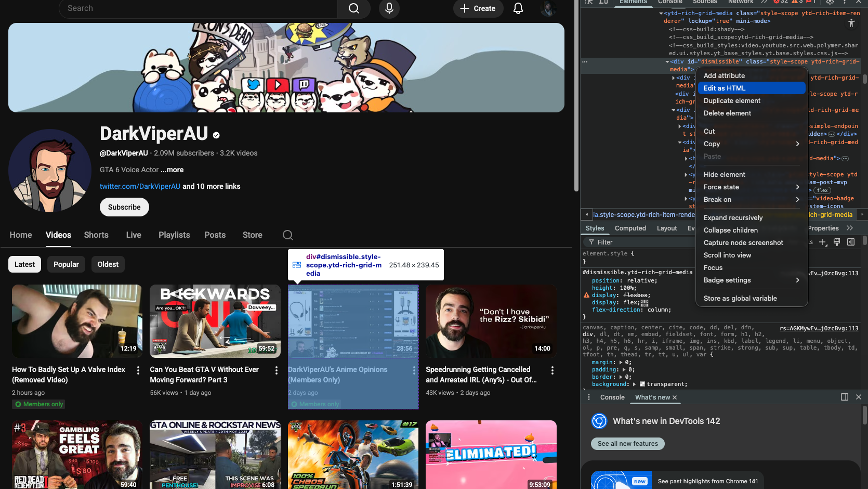Open channel search icon beside Store tab
The width and height of the screenshot is (868, 489).
pyautogui.click(x=287, y=235)
